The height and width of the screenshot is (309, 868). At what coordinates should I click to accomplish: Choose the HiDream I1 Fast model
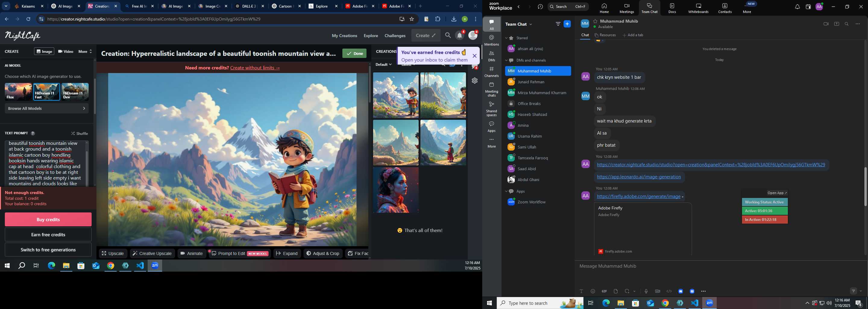(x=46, y=92)
